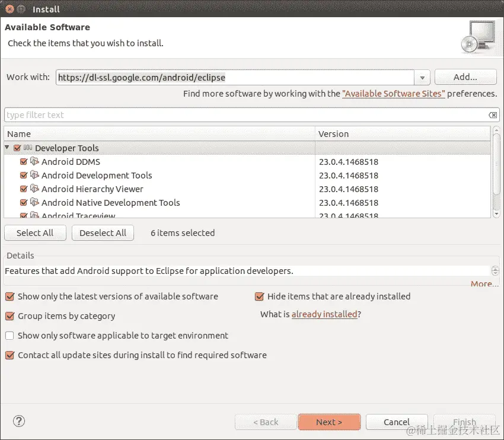Click the Android DDMS feature icon
Viewport: 504px width, 440px height.
click(34, 161)
